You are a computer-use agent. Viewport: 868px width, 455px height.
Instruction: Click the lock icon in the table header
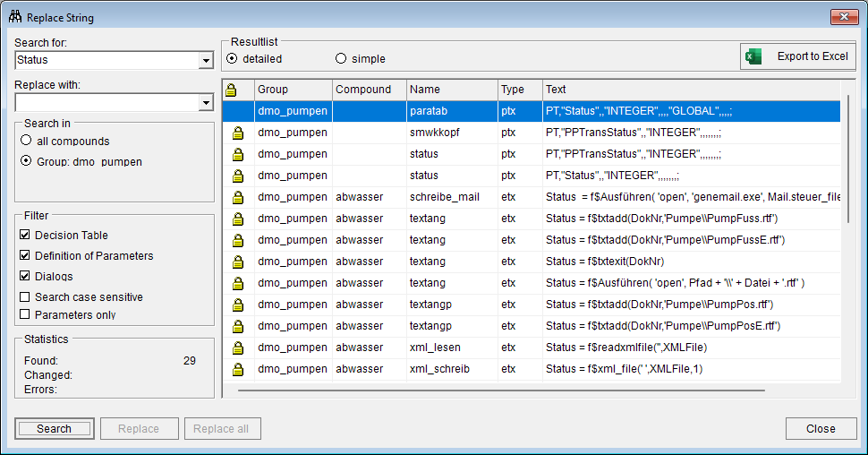231,90
